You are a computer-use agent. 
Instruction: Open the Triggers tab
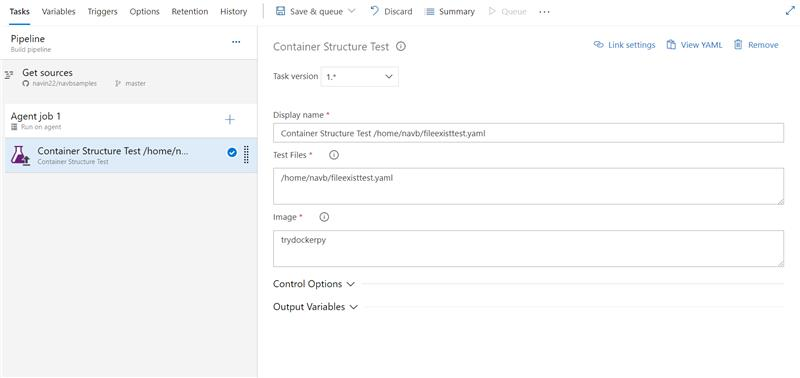103,11
